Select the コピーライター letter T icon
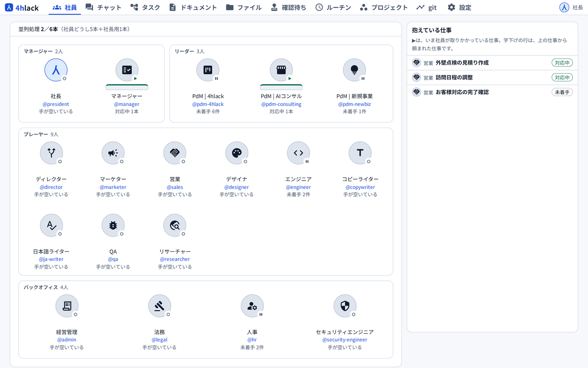Screen dimensions: 588x368 (360, 153)
